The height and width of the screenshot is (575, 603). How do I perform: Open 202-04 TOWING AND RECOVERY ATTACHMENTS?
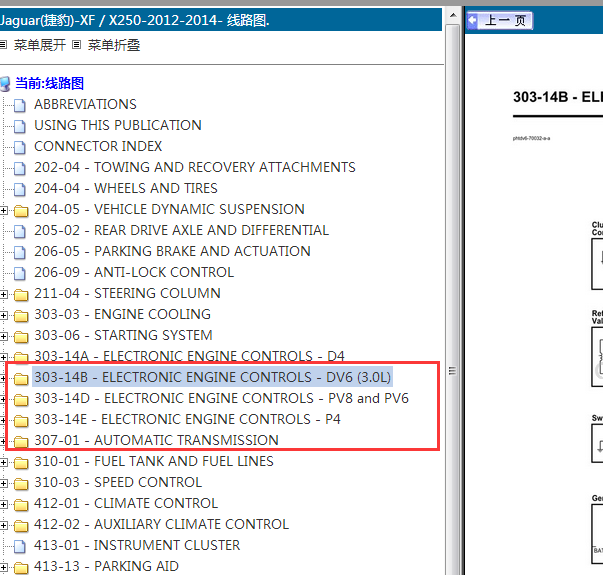(x=195, y=167)
